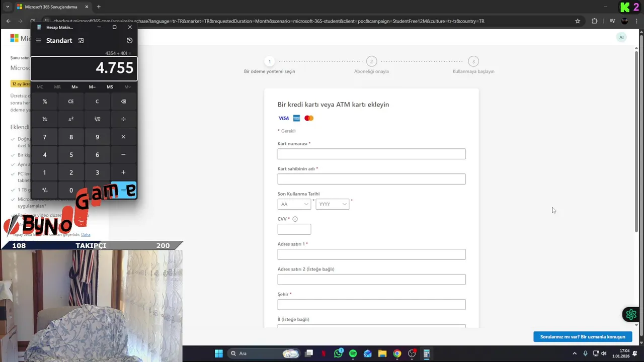Click the 0 key on the calculator
This screenshot has height=362, width=644.
point(71,190)
